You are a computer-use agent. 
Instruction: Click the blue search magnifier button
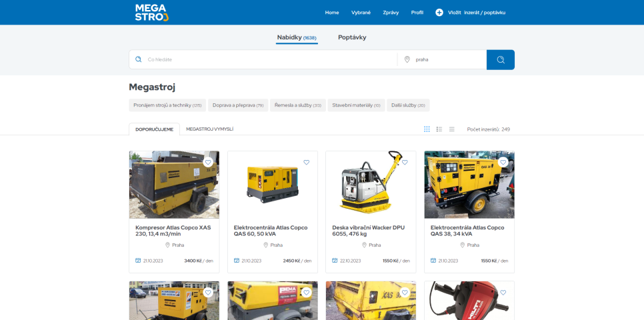[x=500, y=59]
